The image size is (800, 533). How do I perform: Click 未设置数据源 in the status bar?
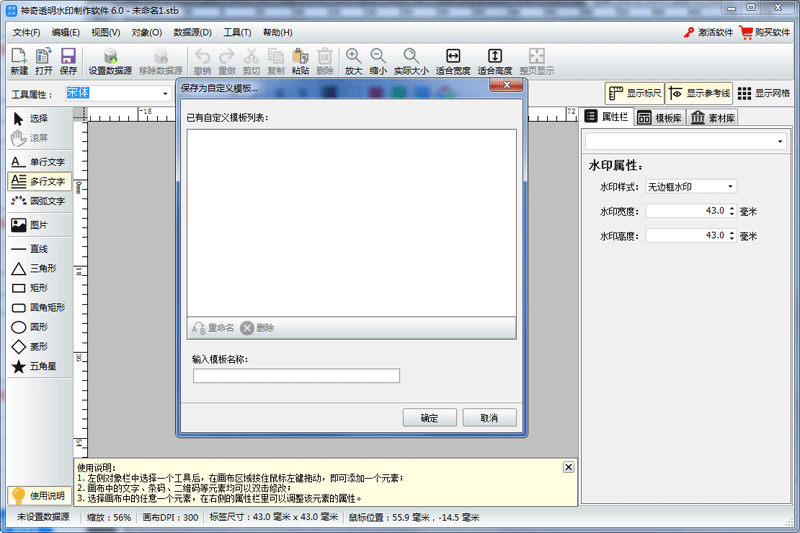pyautogui.click(x=43, y=517)
